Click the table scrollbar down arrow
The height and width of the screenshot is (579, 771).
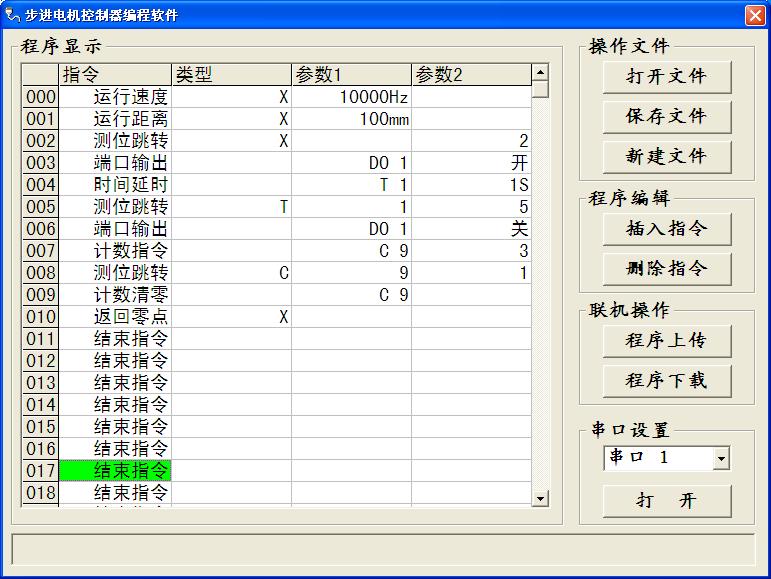(540, 498)
